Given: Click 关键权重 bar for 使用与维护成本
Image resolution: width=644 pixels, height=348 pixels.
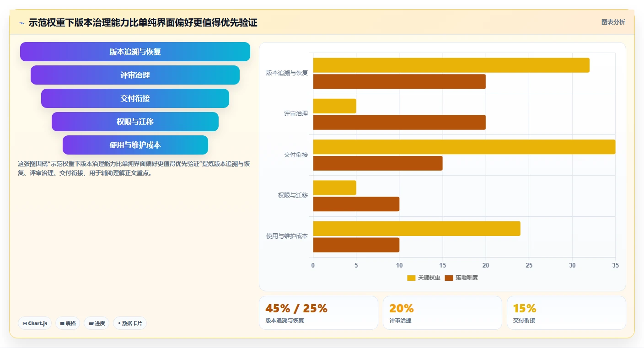Looking at the screenshot, I should click(417, 229).
